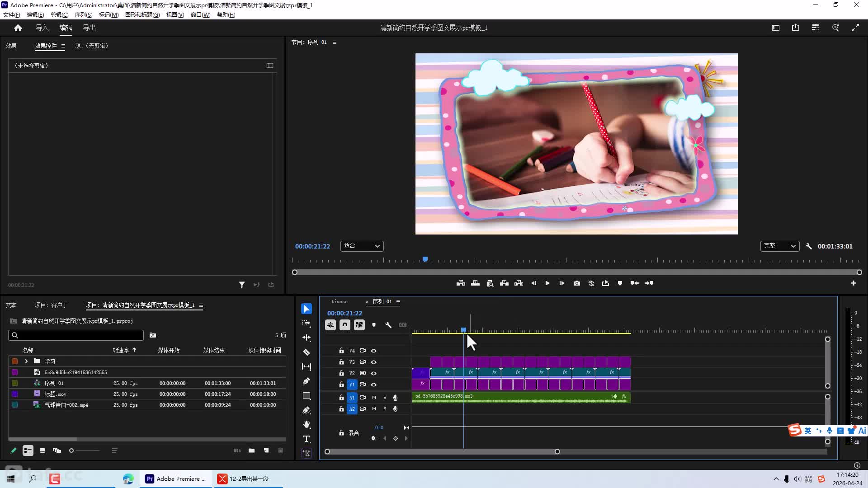Open 效果控件 panel menu
The image size is (868, 488).
(63, 46)
